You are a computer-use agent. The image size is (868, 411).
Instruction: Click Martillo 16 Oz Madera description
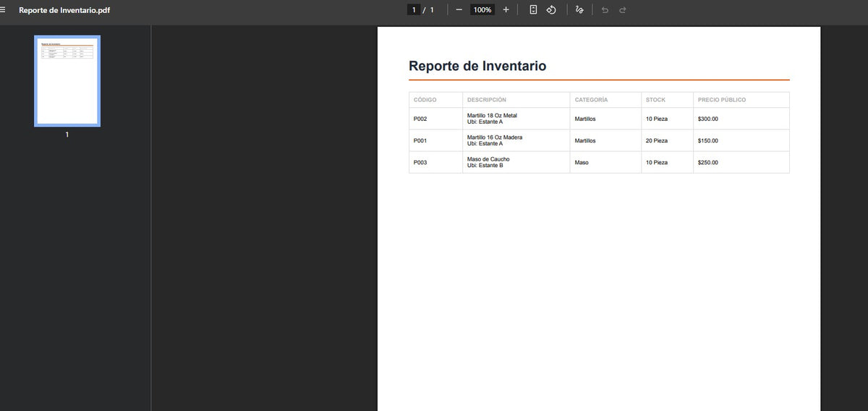click(x=495, y=137)
